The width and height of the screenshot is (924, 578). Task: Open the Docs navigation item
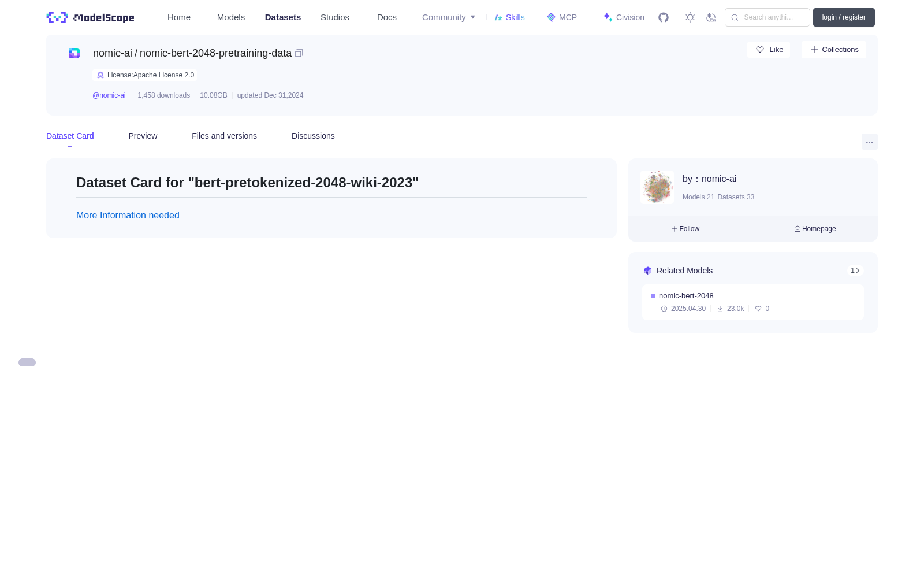click(387, 17)
